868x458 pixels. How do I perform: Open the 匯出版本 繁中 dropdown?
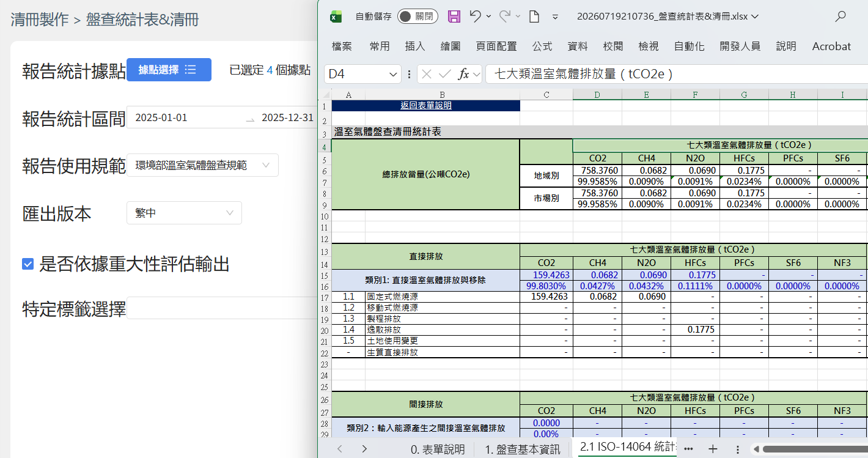(184, 213)
